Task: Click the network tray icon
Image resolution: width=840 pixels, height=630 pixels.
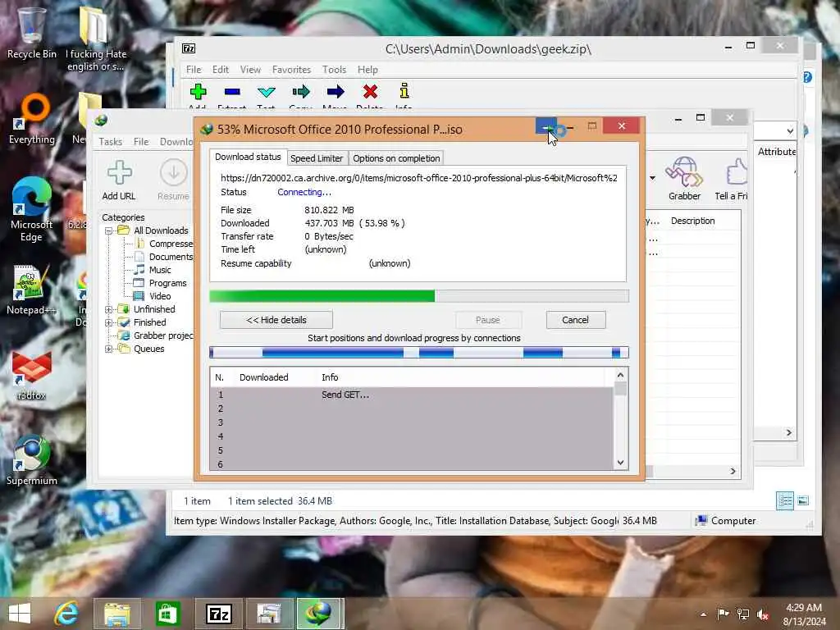Action: (743, 614)
